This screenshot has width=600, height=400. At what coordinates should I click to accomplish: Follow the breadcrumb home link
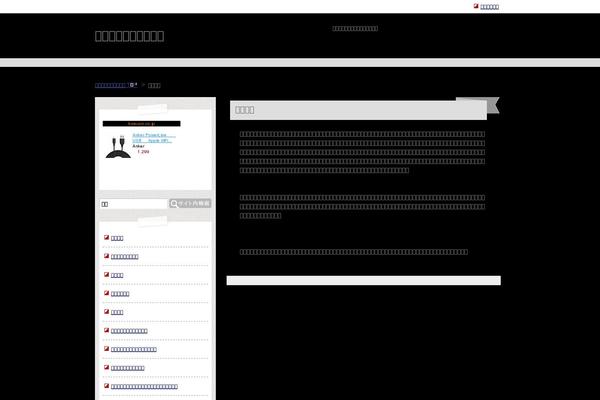[x=116, y=85]
